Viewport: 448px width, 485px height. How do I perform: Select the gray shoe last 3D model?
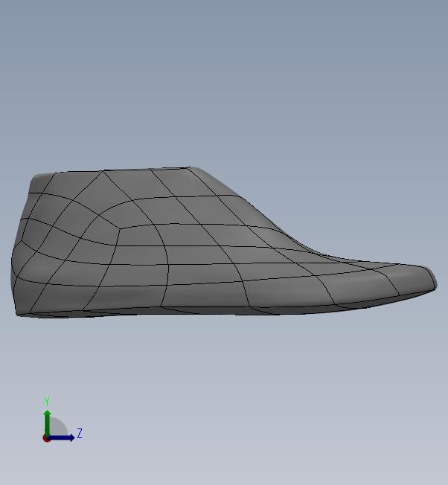point(224,242)
